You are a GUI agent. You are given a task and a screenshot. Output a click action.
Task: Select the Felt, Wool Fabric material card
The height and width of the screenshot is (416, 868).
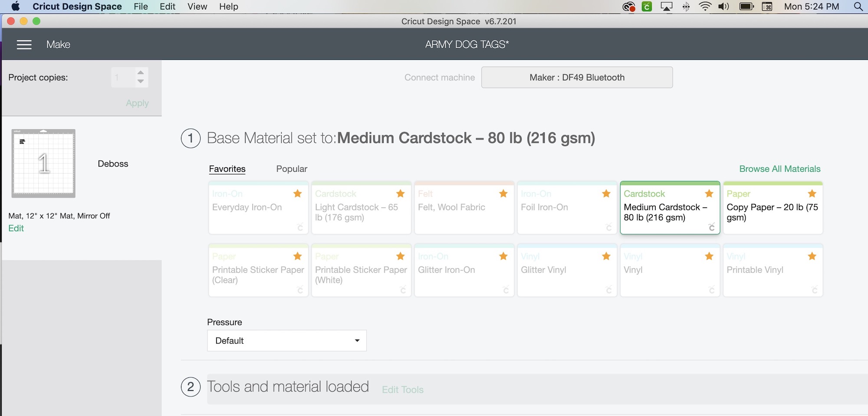point(464,208)
